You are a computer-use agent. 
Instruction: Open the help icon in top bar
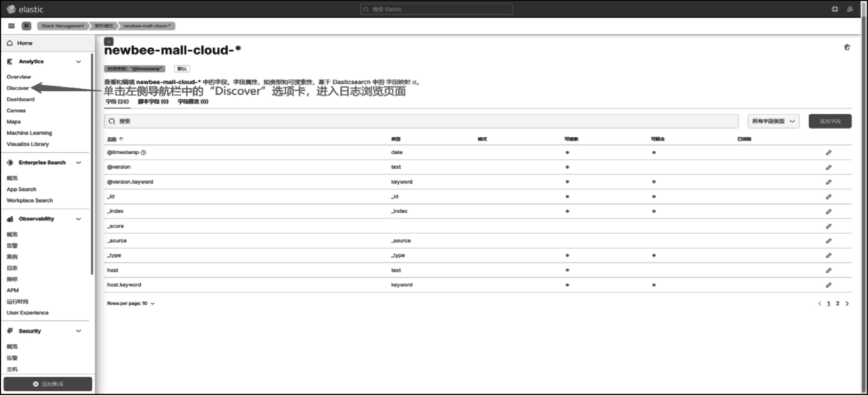(x=835, y=9)
